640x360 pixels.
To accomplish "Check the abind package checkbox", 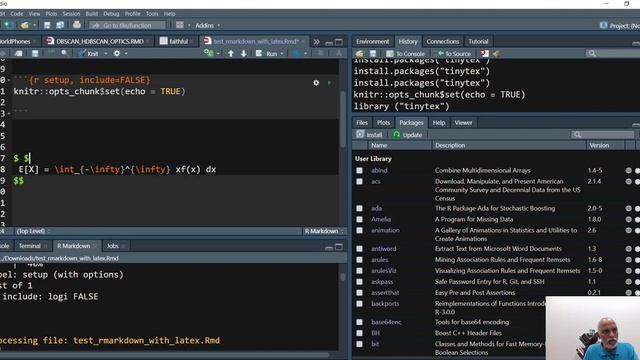I will click(359, 171).
